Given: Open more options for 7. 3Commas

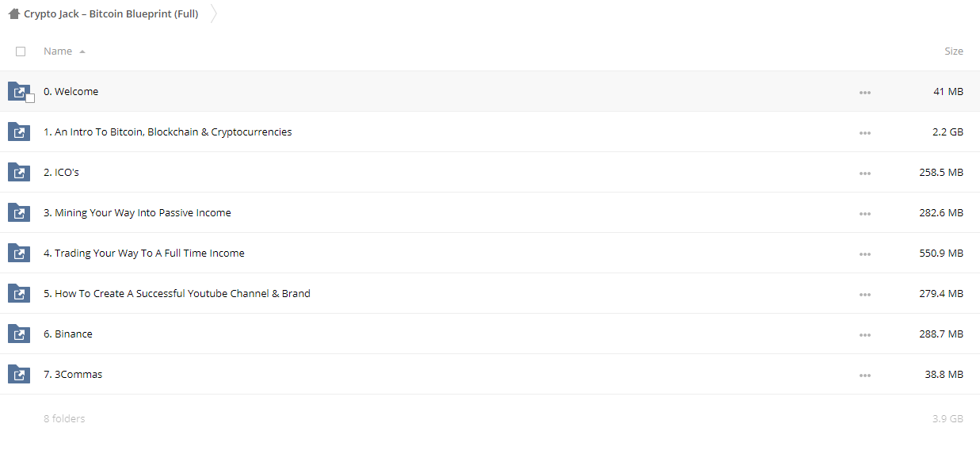Looking at the screenshot, I should (x=864, y=375).
